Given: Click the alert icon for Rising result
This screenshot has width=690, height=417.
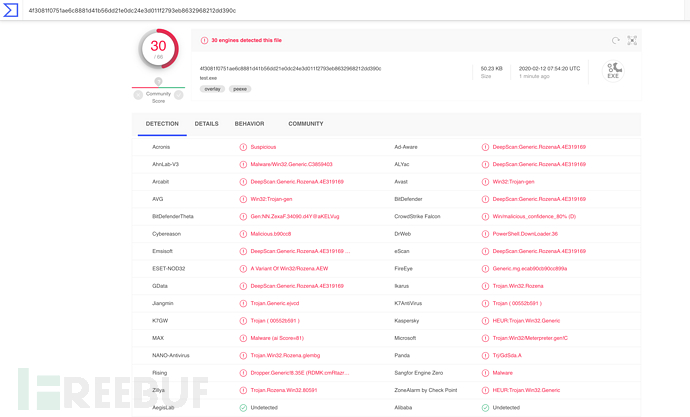Looking at the screenshot, I should pos(243,373).
